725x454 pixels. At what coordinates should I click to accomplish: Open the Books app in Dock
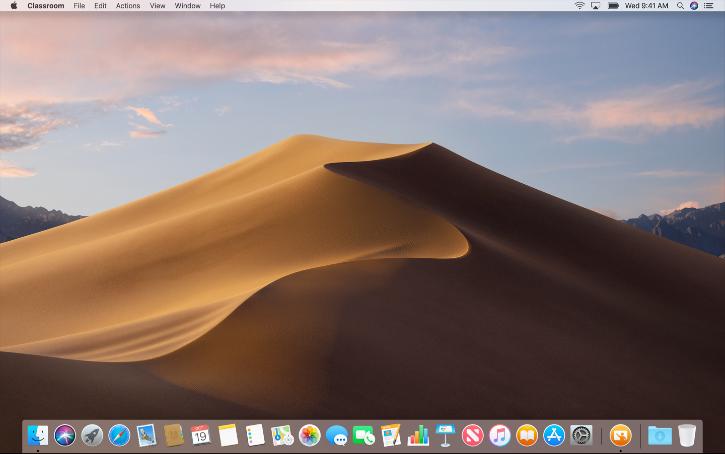527,436
